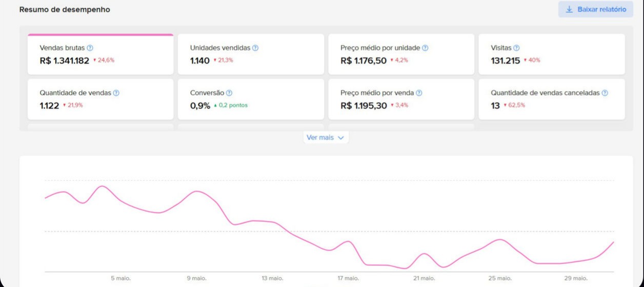Select Preço médio por venda card
Image resolution: width=644 pixels, height=287 pixels.
pos(401,99)
